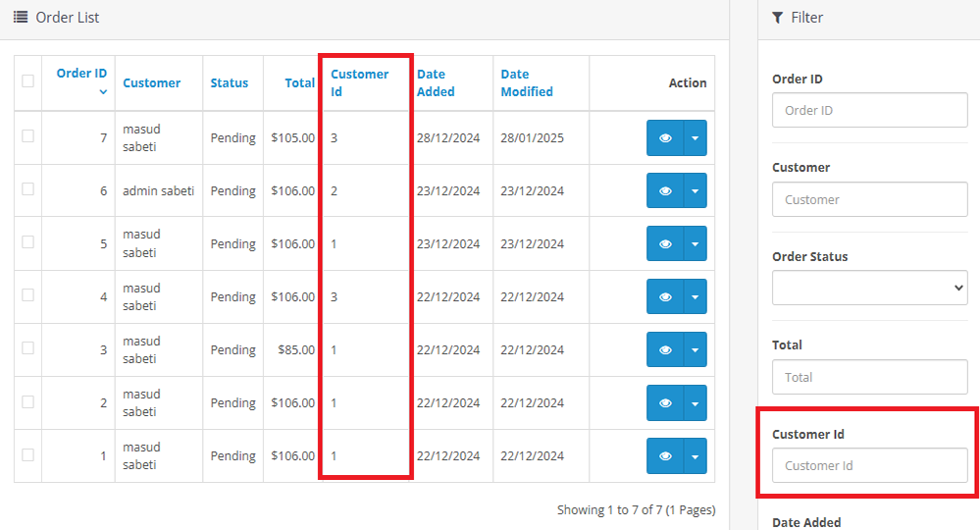Sort by Order ID column header

point(81,74)
